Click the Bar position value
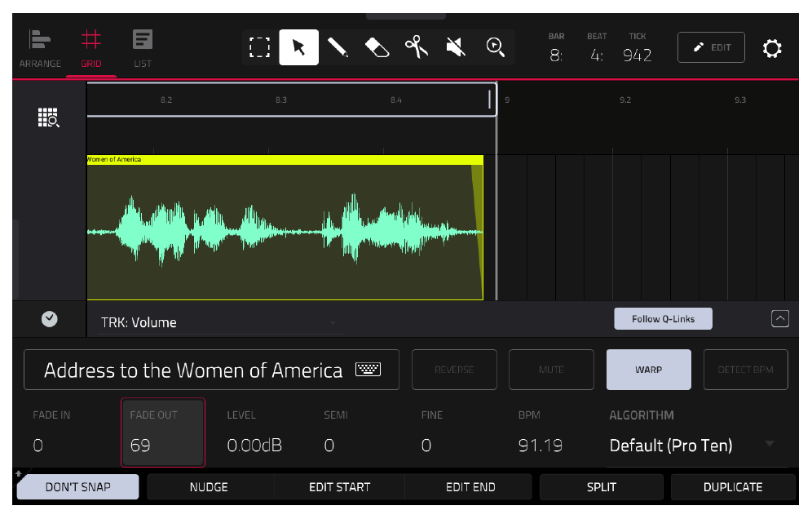The width and height of the screenshot is (812, 519). click(x=556, y=55)
